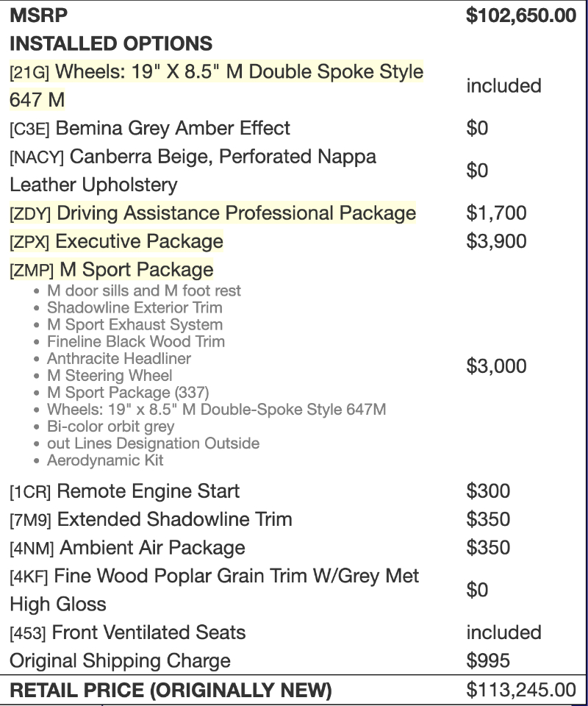Viewport: 588px width, 706px height.
Task: Open the Driving Assistance Professional Package option
Action: (x=235, y=213)
